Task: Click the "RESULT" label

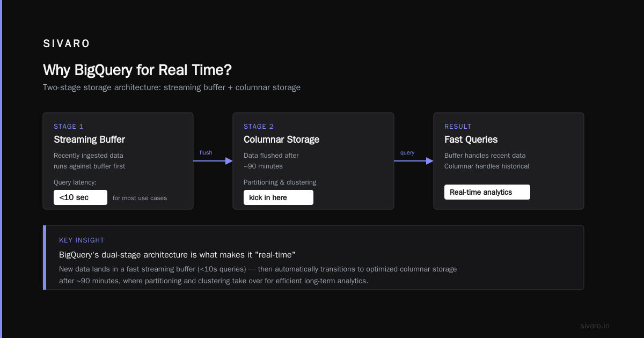Action: click(x=458, y=127)
